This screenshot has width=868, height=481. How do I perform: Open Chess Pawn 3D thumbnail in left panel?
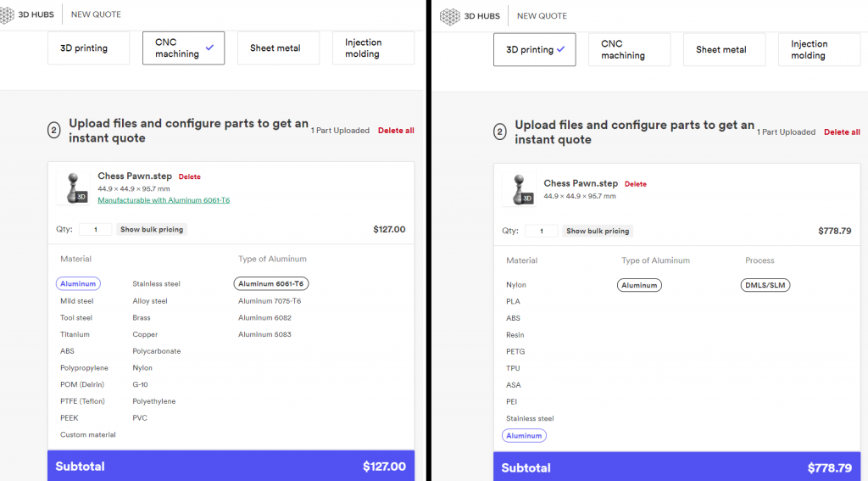tap(74, 187)
